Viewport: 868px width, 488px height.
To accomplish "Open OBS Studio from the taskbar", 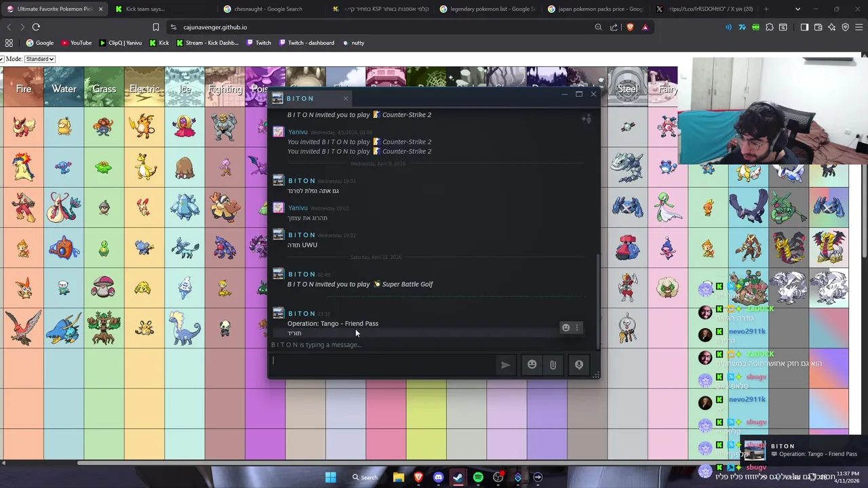I will point(498,477).
